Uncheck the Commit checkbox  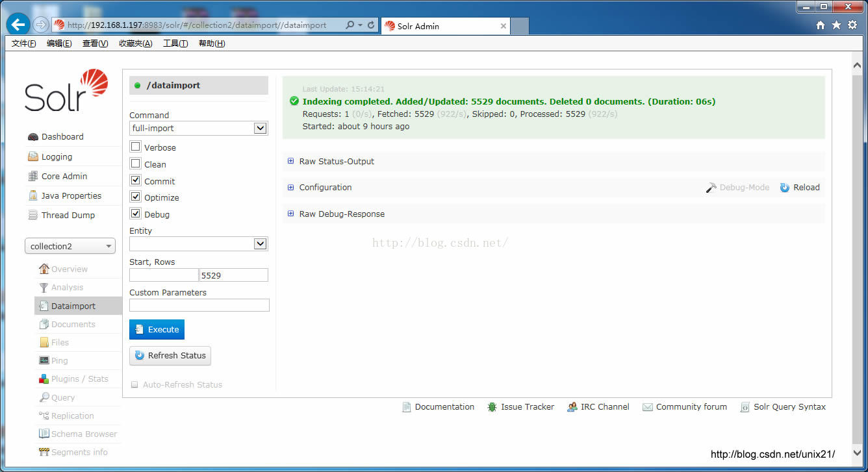point(135,180)
